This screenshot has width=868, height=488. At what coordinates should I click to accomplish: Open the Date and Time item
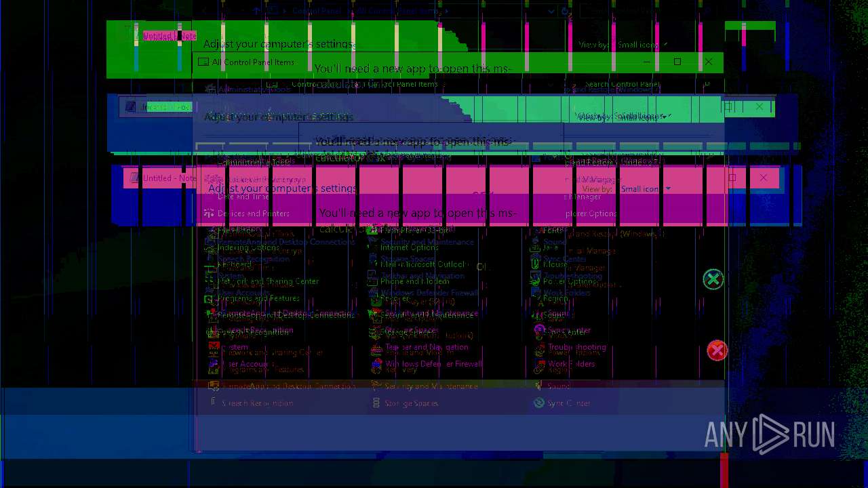243,197
